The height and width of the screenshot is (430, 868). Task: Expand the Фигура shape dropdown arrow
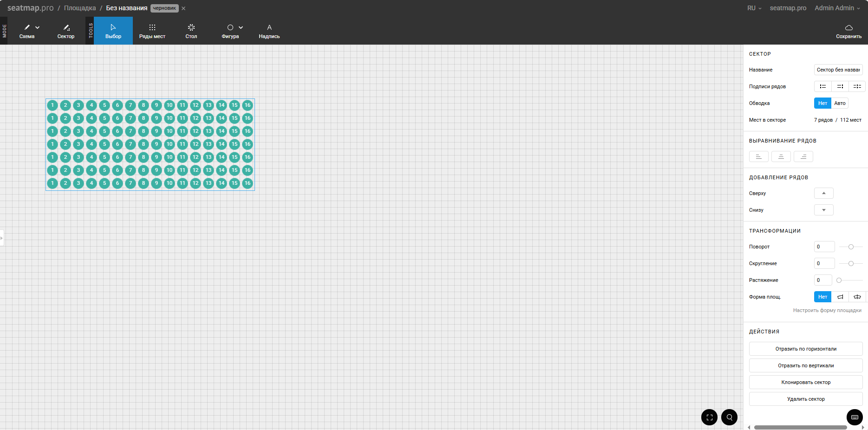[241, 27]
